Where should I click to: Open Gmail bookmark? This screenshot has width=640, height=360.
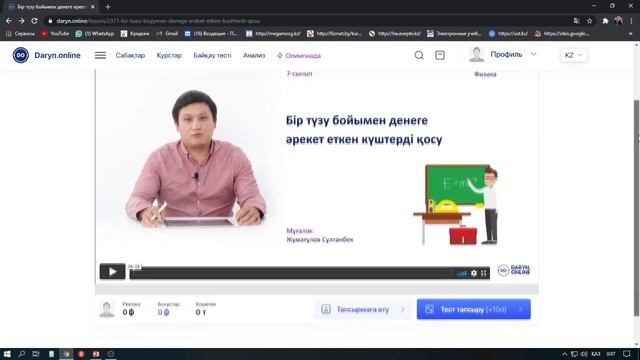tap(167, 33)
